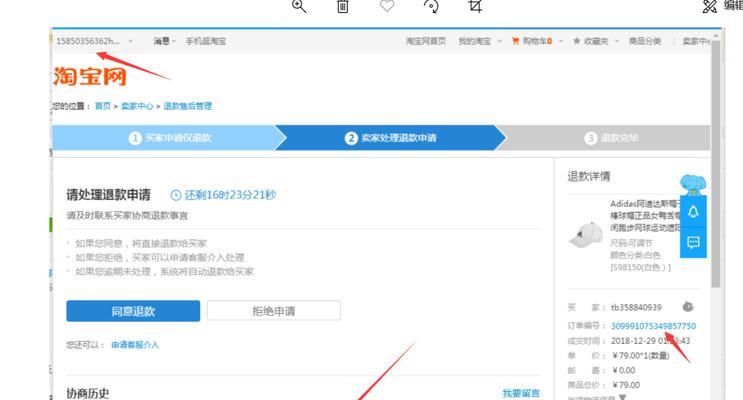This screenshot has height=400, width=743.
Task: Click the Adidas product title text
Action: 645,216
